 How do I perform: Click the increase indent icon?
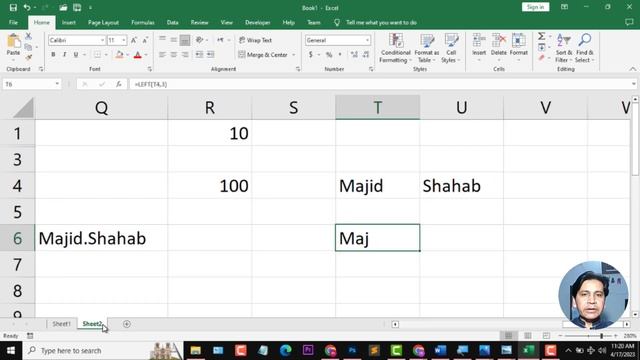pos(211,54)
